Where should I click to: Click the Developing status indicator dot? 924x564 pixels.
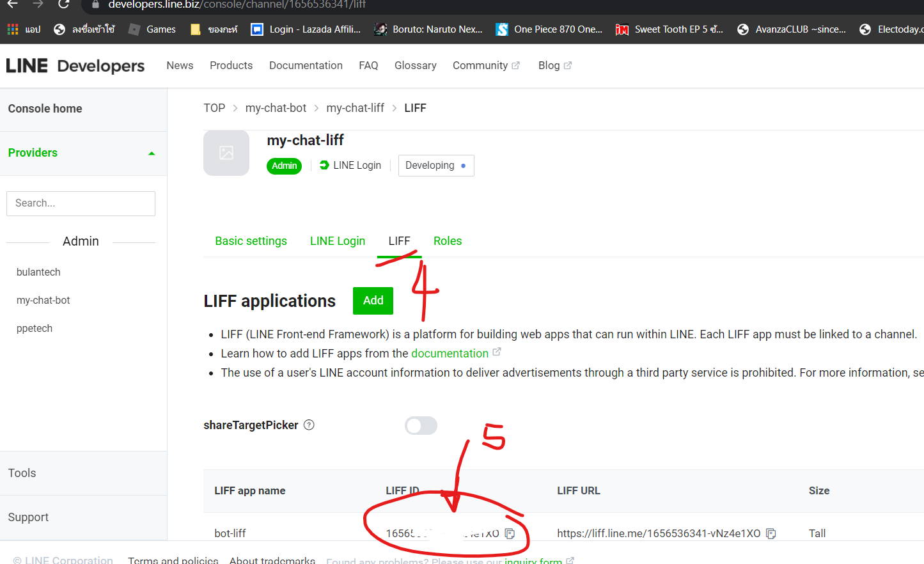tap(462, 165)
